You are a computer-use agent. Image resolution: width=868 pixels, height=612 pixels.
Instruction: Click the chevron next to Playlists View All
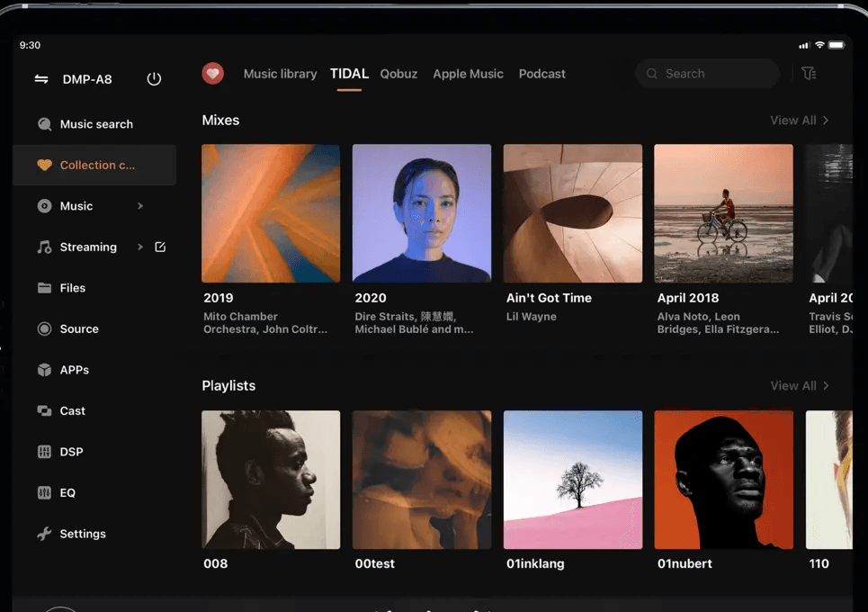pos(826,385)
